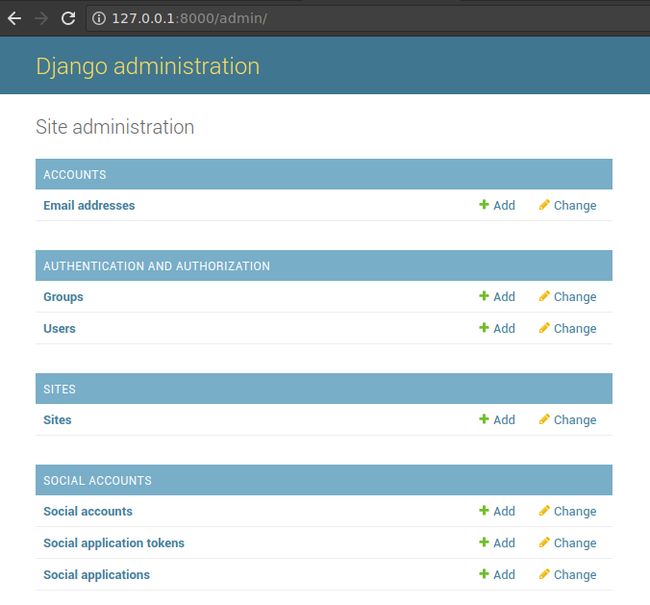Click green plus icon for Sites
650x605 pixels.
[484, 419]
